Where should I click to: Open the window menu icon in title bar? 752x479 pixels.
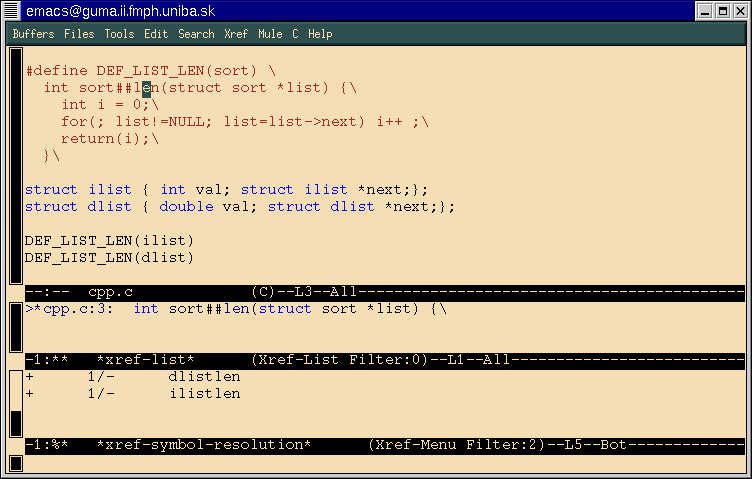[x=11, y=11]
